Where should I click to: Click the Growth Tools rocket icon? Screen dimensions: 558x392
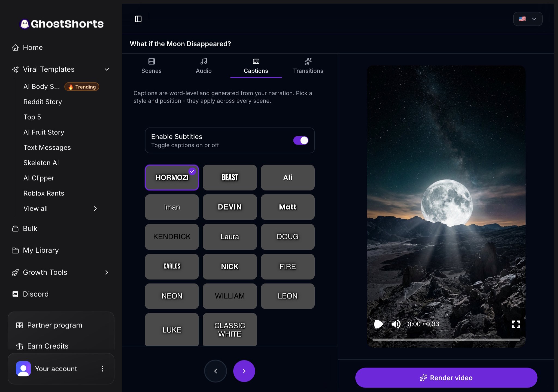coord(15,272)
